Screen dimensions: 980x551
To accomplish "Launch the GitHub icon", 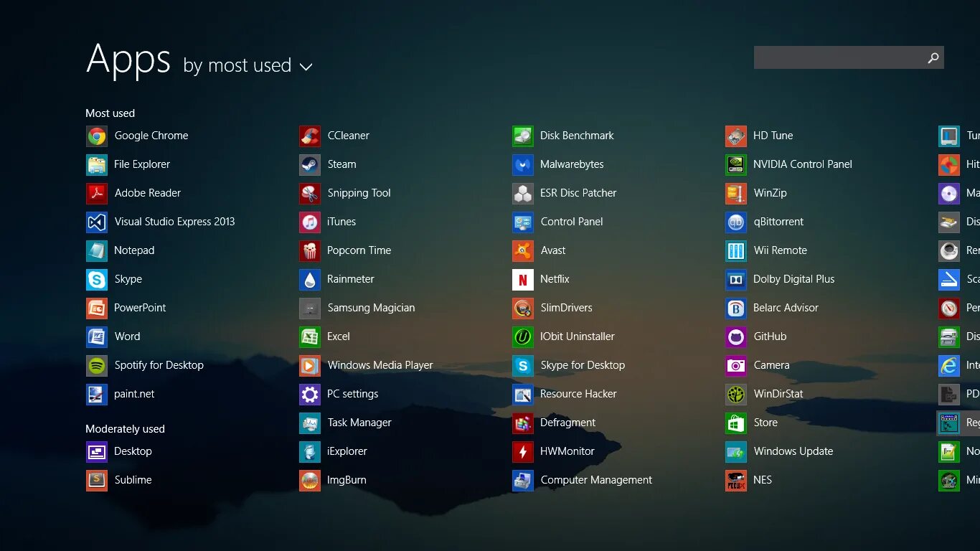I will [736, 336].
